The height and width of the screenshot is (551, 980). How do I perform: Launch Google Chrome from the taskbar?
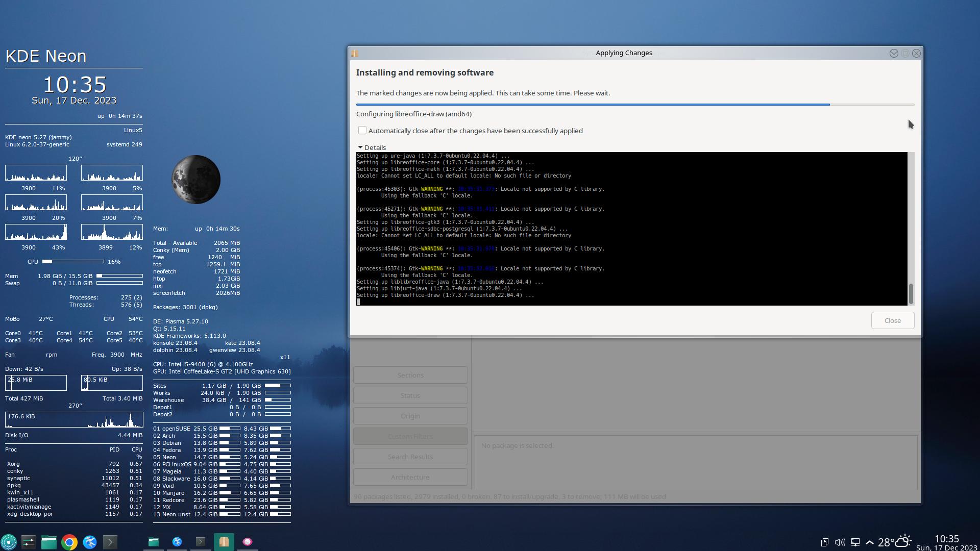[x=69, y=542]
